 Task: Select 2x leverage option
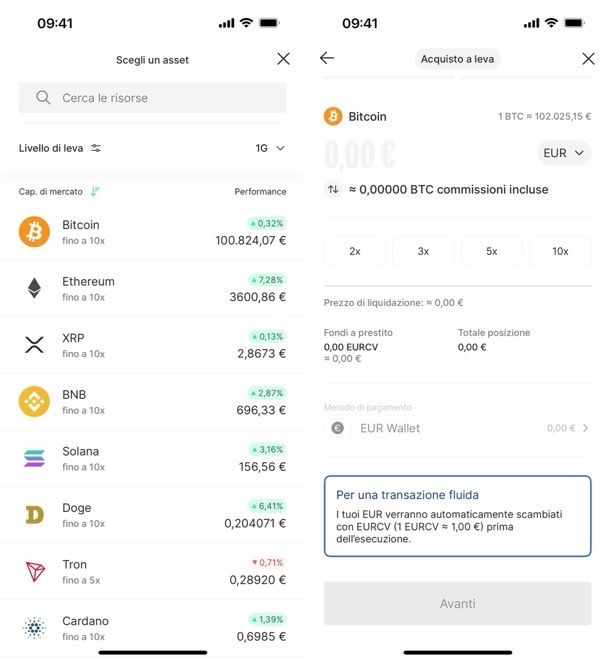coord(355,251)
